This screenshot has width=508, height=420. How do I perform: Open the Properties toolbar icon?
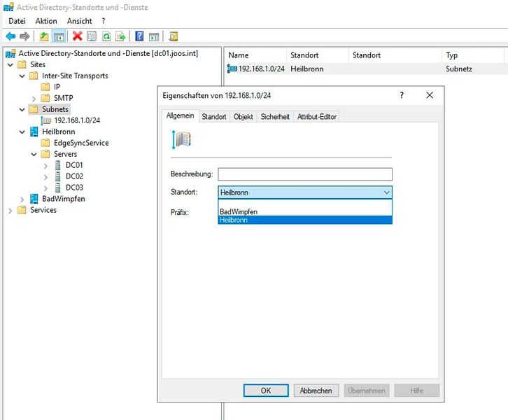pyautogui.click(x=92, y=36)
